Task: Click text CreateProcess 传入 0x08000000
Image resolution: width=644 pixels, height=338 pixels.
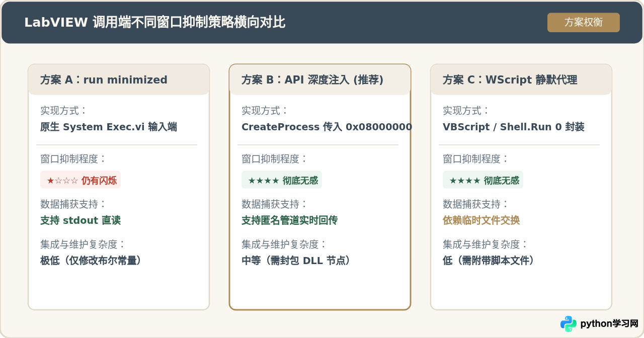Action: (x=327, y=127)
